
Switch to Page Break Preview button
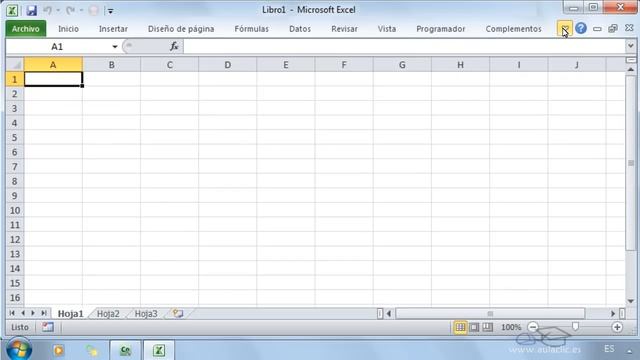487,327
